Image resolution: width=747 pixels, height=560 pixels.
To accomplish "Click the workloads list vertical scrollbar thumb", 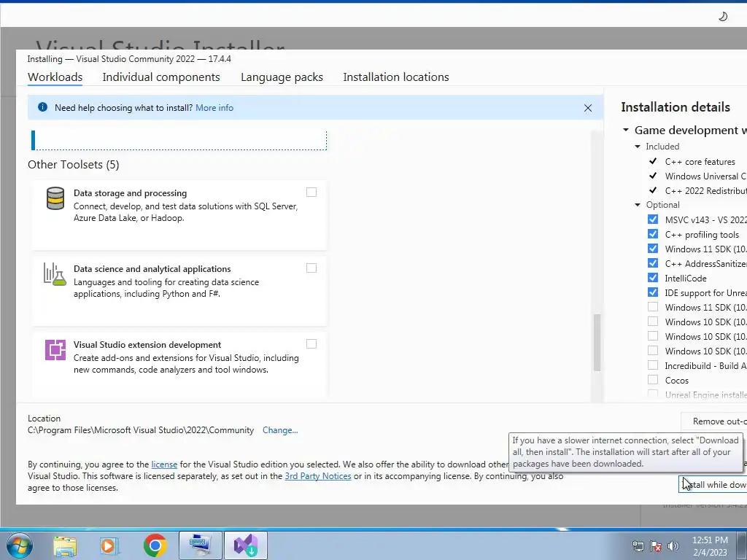I will pos(597,343).
